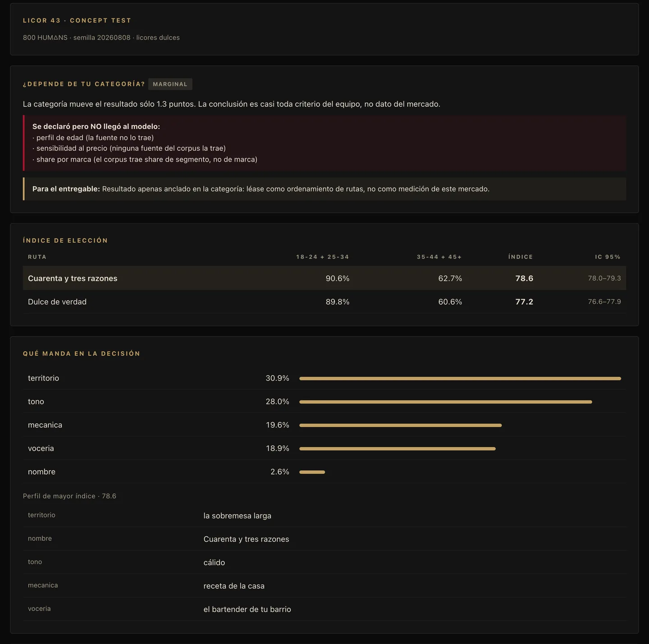649x644 pixels.
Task: Click "Cuarenta y tres razones" in the profile list
Action: (247, 539)
